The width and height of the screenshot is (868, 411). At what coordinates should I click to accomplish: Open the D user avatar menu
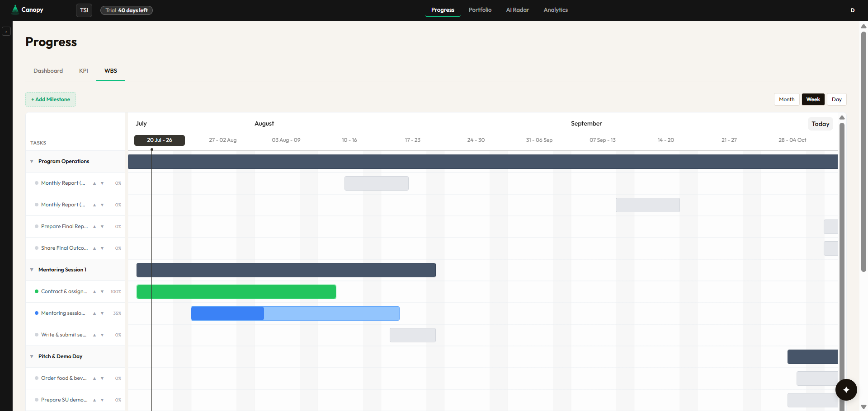pos(852,10)
